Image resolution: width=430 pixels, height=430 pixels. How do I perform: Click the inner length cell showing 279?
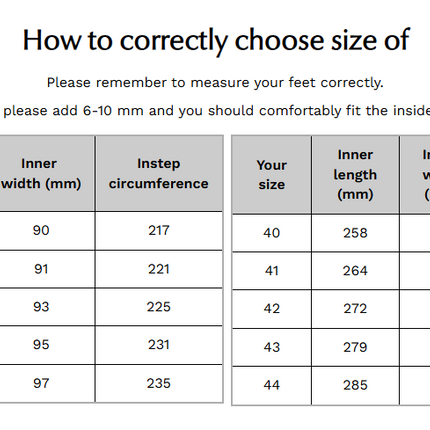point(355,347)
